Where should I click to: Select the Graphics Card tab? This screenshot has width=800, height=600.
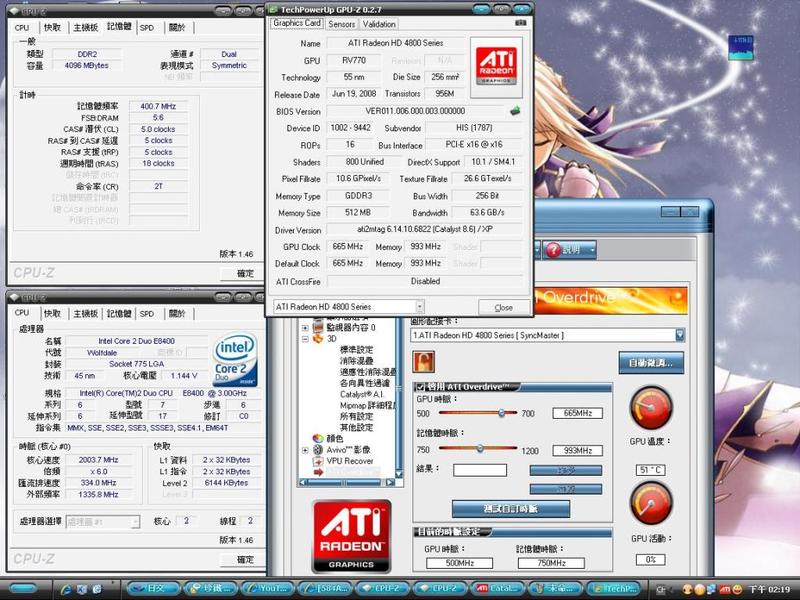coord(297,23)
